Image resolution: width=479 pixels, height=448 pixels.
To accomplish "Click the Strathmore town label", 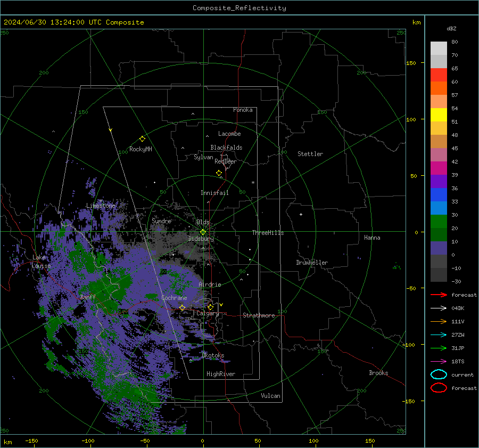I will pyautogui.click(x=259, y=315).
